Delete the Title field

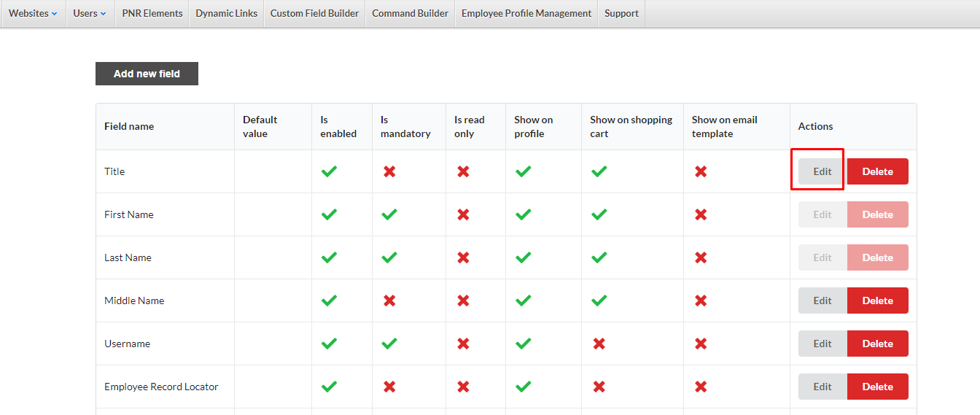coord(877,171)
